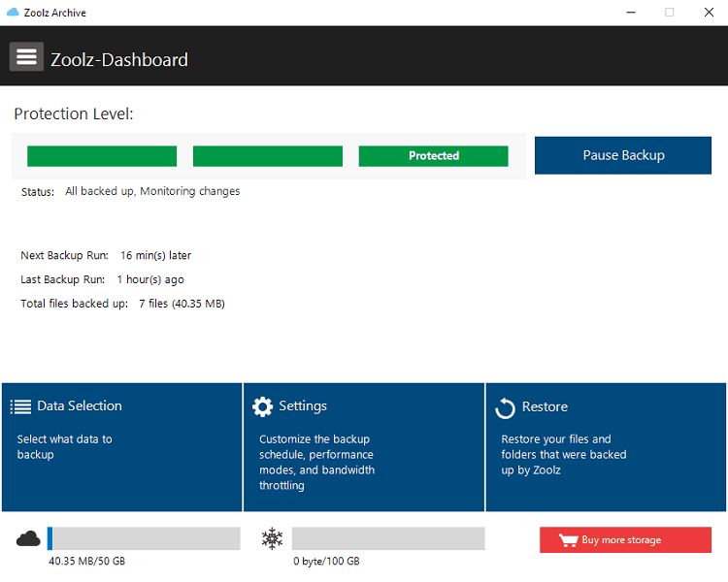Open the Data Selection tile
The width and height of the screenshot is (728, 582).
tap(122, 447)
